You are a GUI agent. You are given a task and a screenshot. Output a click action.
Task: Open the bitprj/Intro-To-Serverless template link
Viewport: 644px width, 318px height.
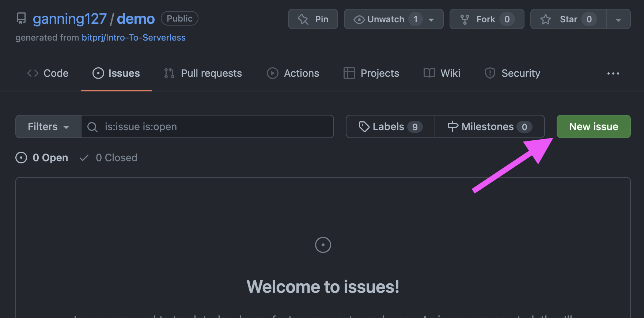133,38
